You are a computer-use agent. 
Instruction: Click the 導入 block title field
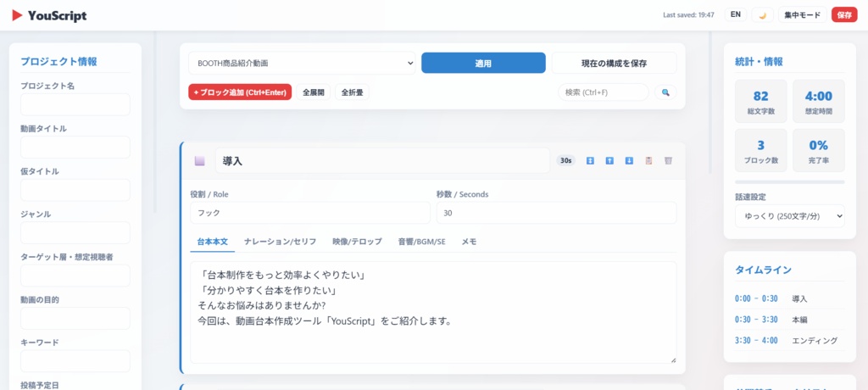(x=382, y=160)
